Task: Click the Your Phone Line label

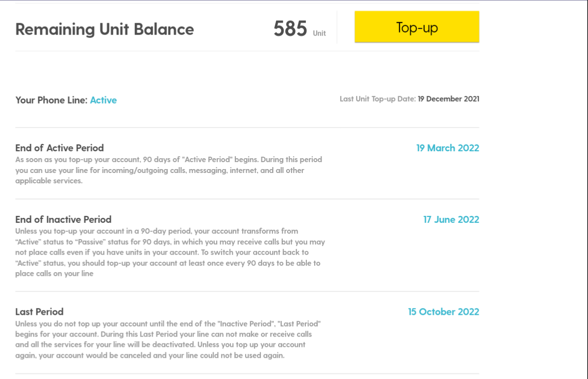Action: pos(51,100)
